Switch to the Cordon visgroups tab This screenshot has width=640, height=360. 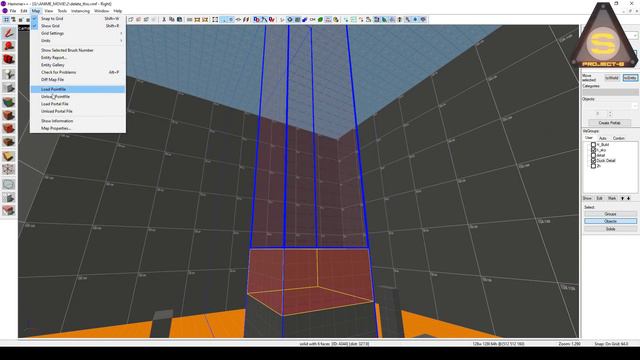click(x=618, y=138)
